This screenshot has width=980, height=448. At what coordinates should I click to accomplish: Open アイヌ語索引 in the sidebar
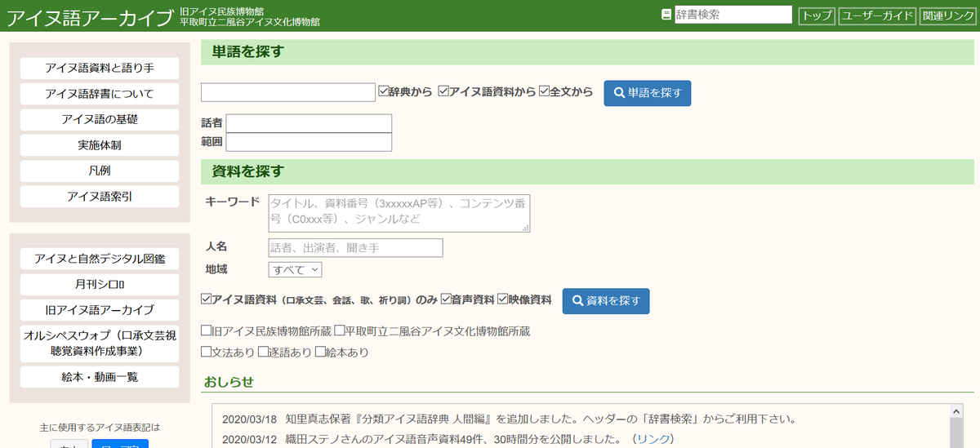click(x=100, y=196)
